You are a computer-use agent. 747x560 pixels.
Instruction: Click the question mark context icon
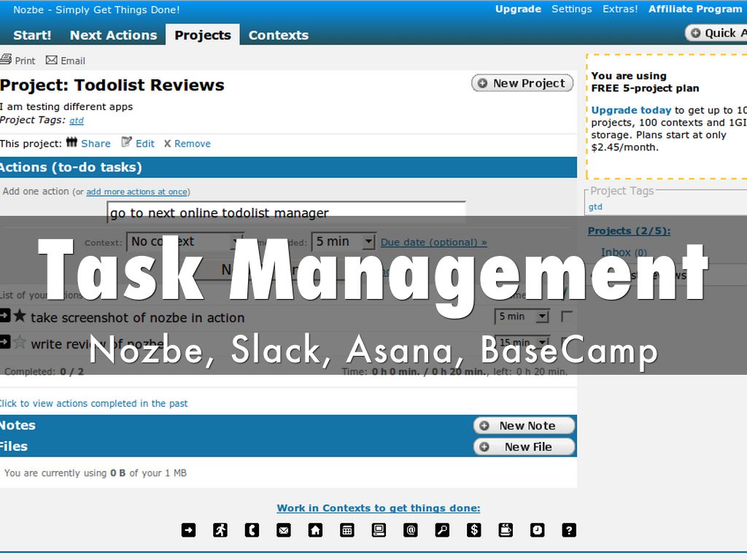(x=569, y=531)
